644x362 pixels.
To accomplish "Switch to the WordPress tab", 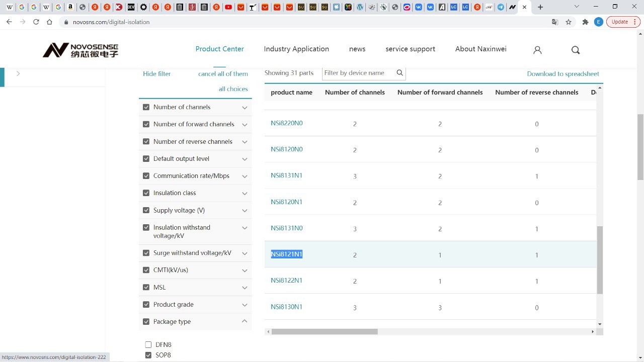I will pos(360,7).
